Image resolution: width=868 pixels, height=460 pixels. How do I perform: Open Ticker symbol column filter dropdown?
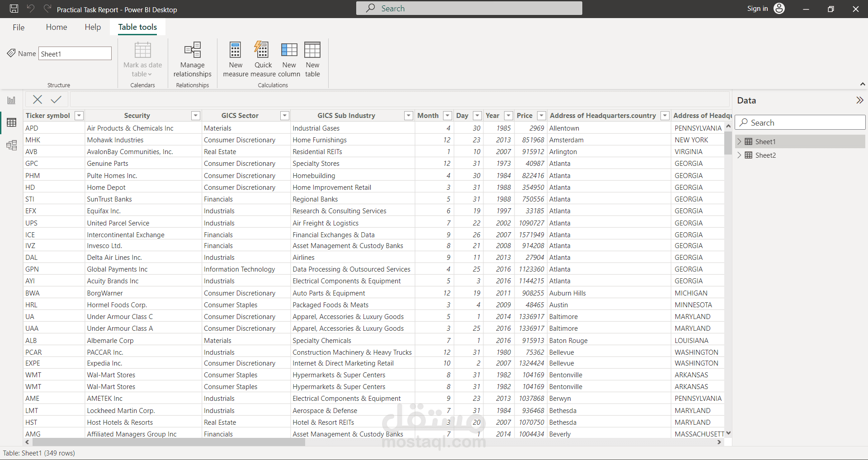[x=79, y=116]
